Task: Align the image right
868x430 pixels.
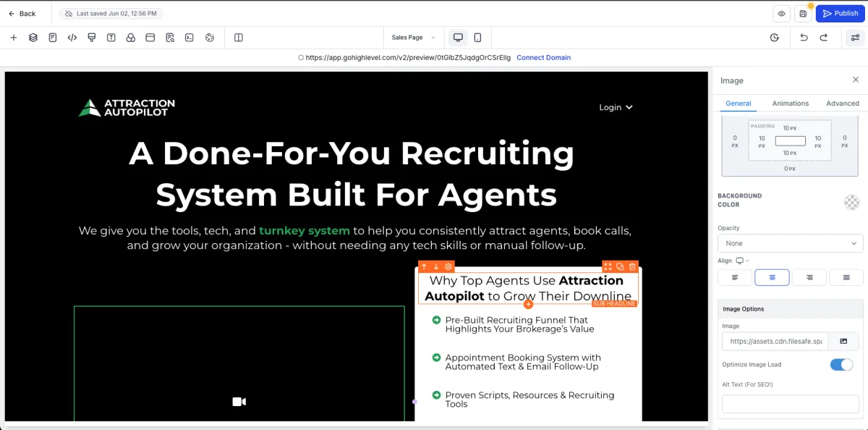Action: 809,277
